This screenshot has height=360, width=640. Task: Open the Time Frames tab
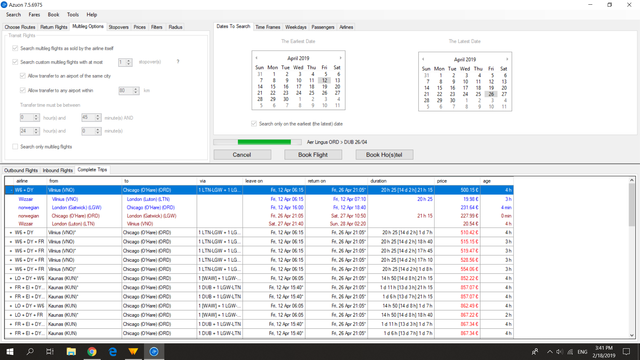pyautogui.click(x=268, y=27)
